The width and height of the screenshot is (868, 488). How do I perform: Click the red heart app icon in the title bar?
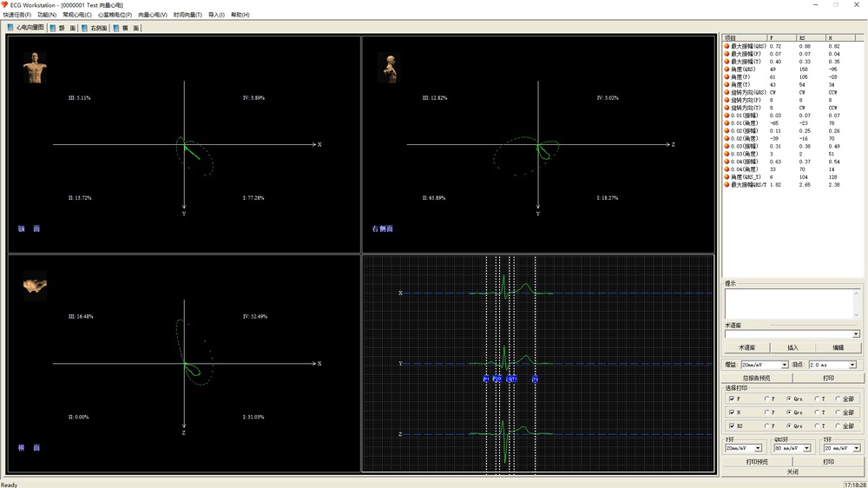(5, 5)
